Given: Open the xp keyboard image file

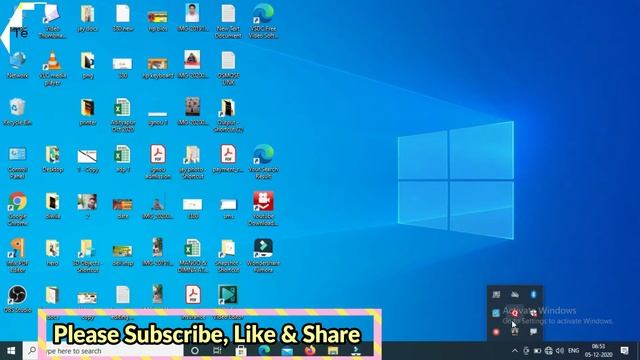Looking at the screenshot, I should (158, 68).
